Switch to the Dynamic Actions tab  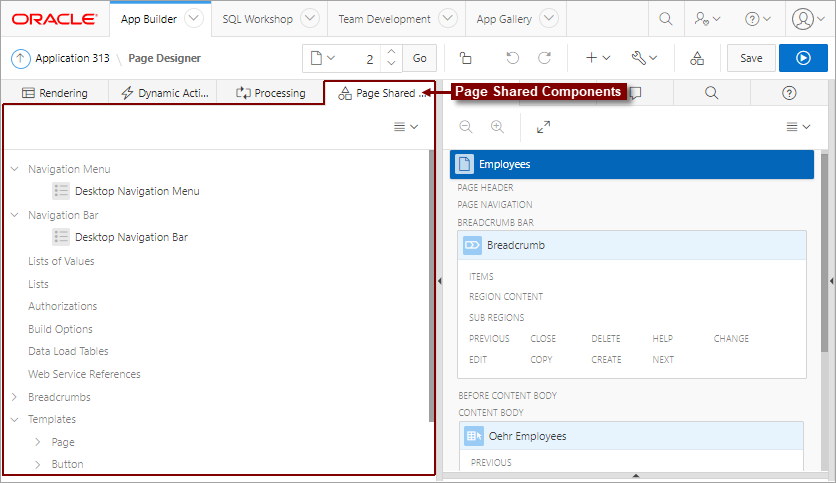165,93
